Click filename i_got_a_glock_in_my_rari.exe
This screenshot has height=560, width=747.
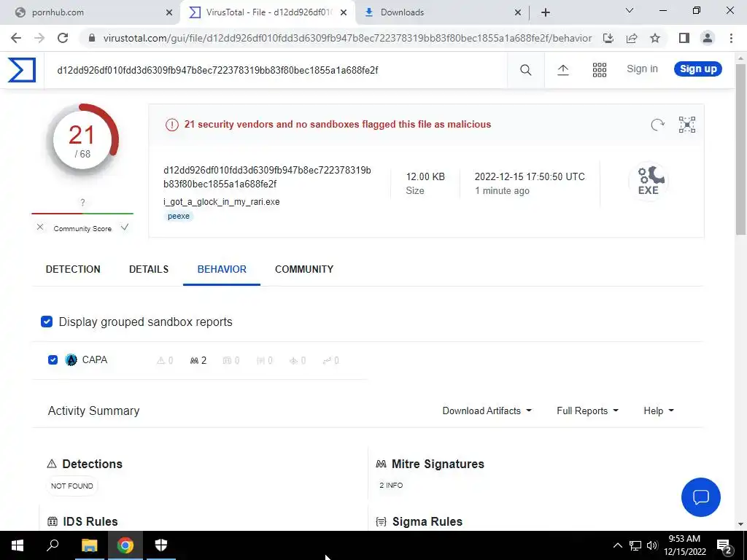(x=222, y=202)
